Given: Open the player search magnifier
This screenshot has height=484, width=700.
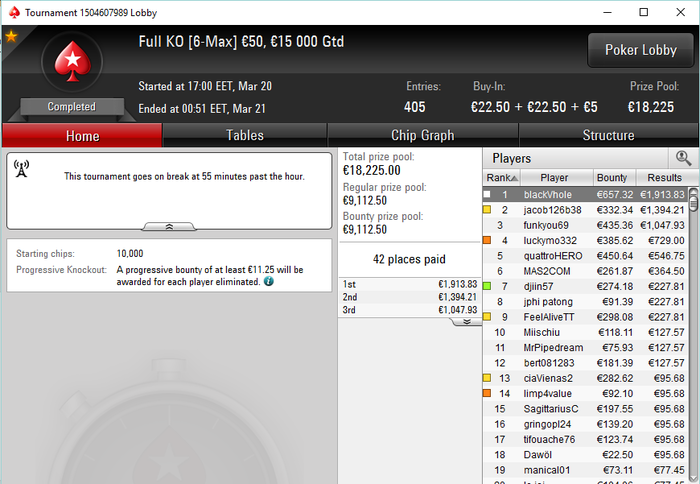Looking at the screenshot, I should coord(683,158).
